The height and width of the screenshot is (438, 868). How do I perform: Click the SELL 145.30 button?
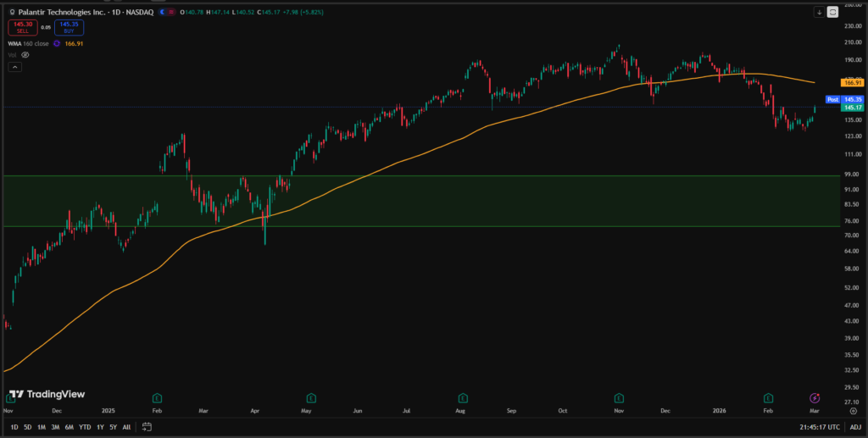pyautogui.click(x=22, y=28)
